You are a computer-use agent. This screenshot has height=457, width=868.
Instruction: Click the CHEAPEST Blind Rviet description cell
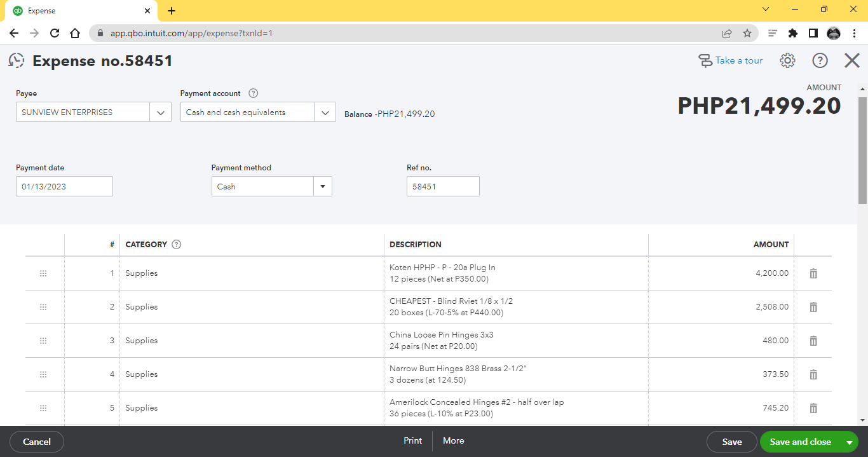click(x=516, y=307)
